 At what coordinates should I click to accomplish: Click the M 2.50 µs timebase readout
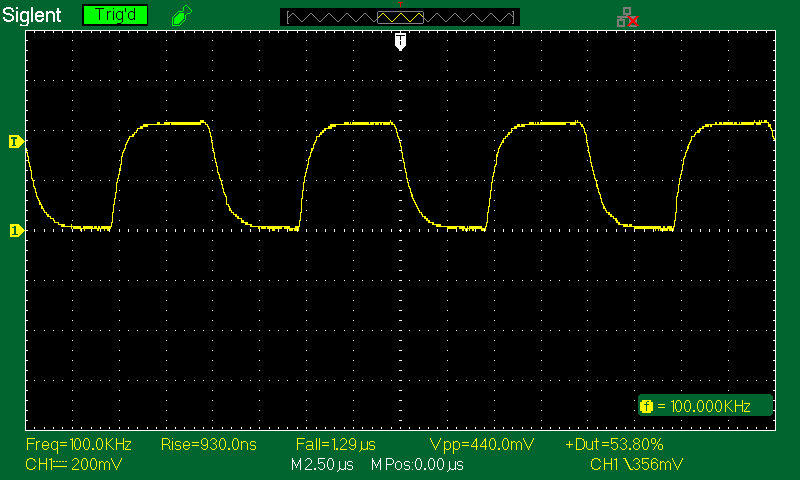click(x=322, y=465)
